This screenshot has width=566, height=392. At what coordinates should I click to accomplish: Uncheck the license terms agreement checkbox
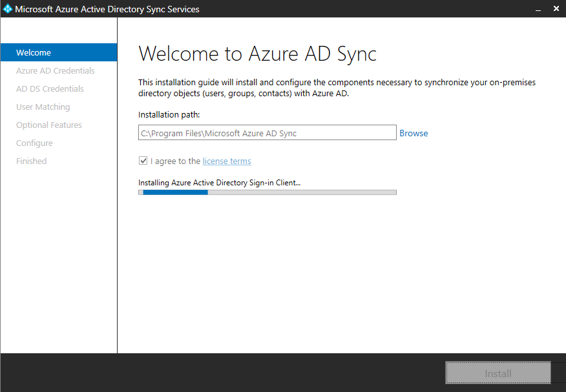click(143, 161)
